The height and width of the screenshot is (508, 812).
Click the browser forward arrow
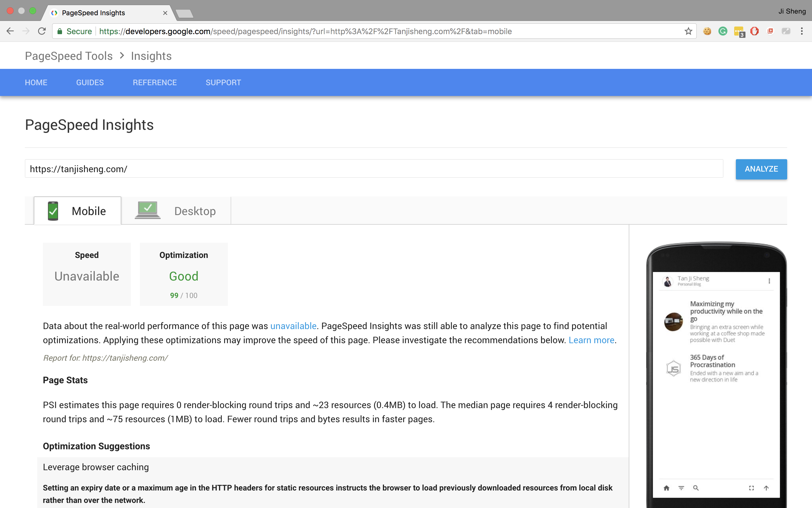pyautogui.click(x=26, y=31)
